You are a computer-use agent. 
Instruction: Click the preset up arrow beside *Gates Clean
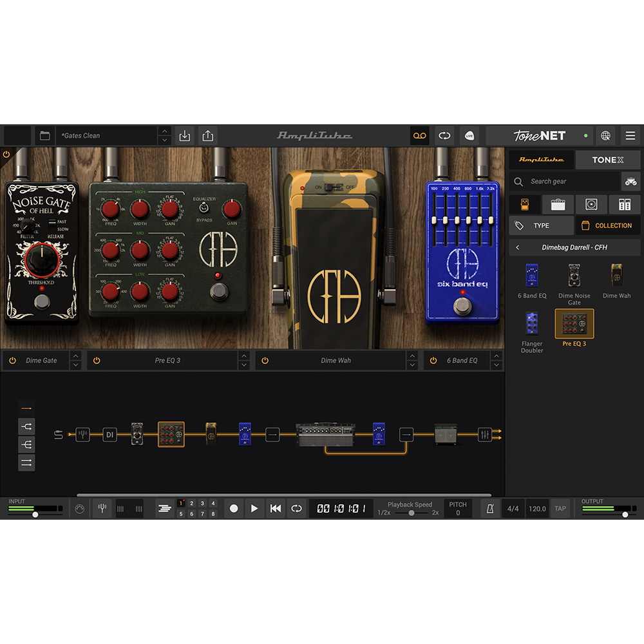point(165,131)
